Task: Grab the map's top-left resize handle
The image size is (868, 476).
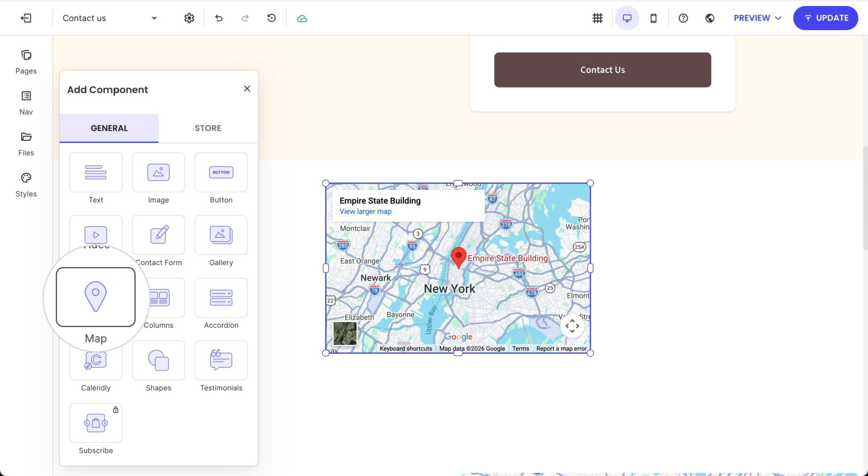Action: pos(326,183)
